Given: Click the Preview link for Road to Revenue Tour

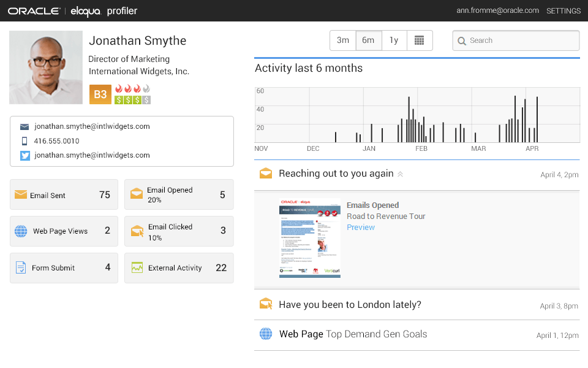Looking at the screenshot, I should (x=360, y=227).
